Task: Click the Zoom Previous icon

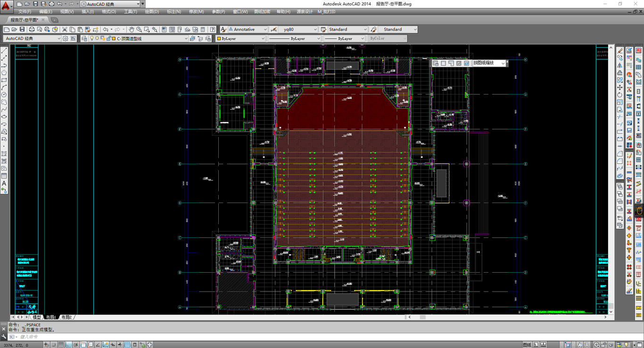Action: (x=154, y=29)
